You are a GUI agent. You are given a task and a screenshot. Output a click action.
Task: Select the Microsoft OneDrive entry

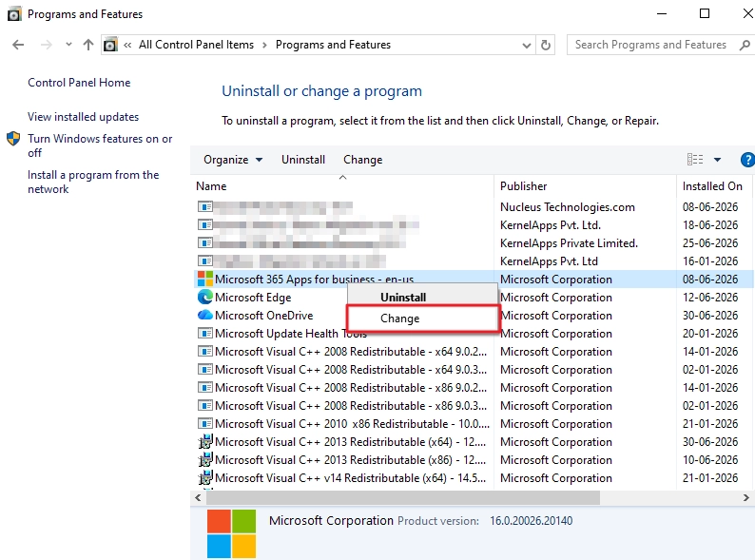(263, 316)
